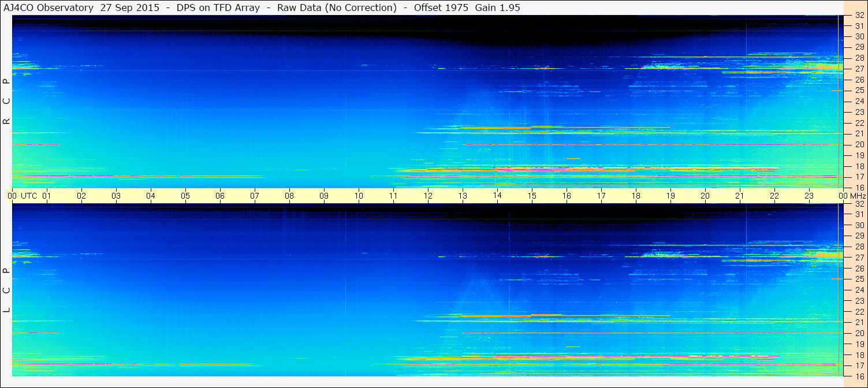Image resolution: width=868 pixels, height=388 pixels.
Task: Select the 23 hour marker on the time axis
Action: (x=809, y=196)
